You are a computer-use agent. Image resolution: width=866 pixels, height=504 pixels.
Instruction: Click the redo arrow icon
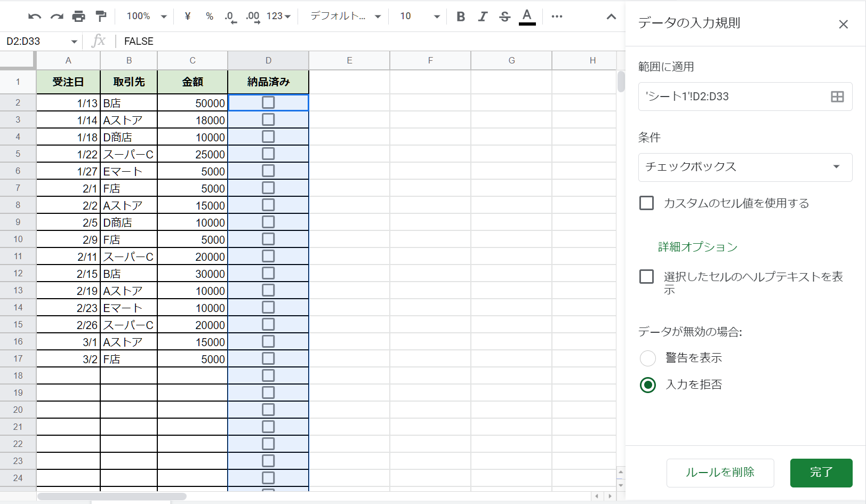tap(57, 17)
